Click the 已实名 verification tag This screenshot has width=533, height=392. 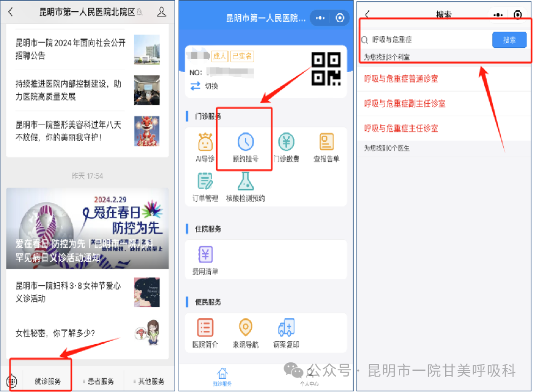242,56
